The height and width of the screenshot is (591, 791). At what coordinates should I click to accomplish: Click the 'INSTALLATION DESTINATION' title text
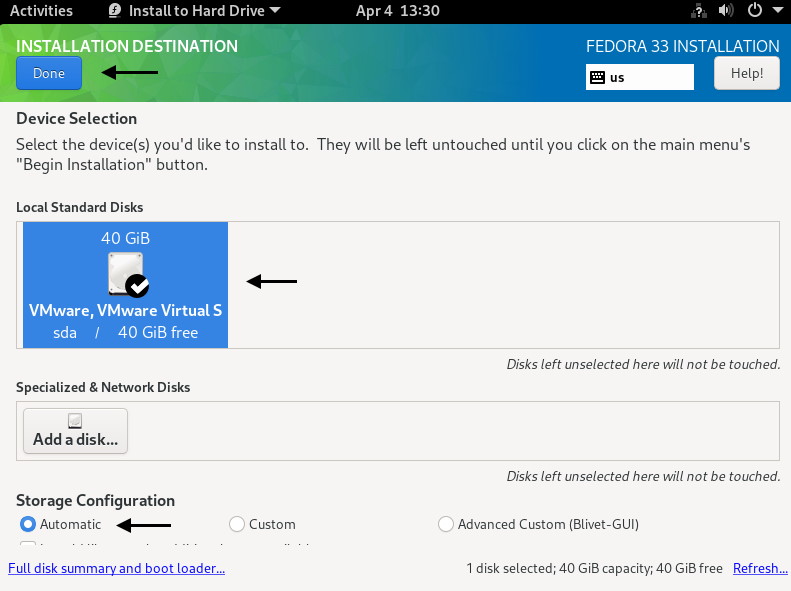tap(127, 46)
